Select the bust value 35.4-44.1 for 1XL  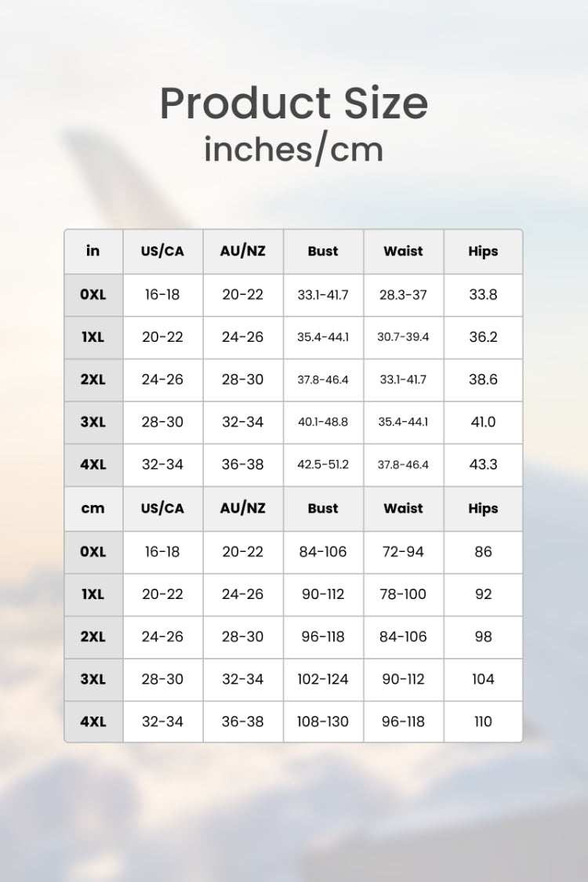[323, 337]
